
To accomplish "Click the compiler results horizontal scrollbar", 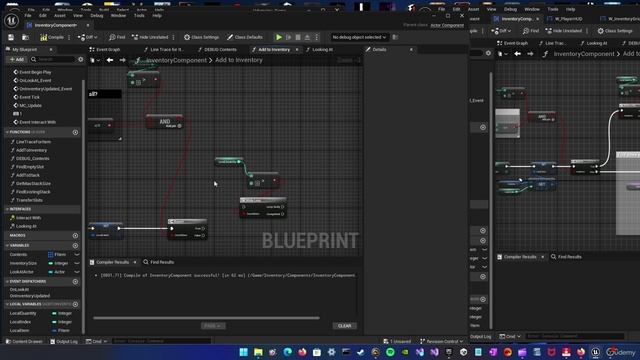I will click(206, 318).
